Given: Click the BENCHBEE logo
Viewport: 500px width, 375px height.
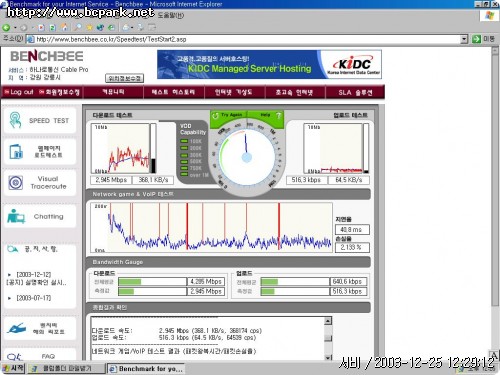Looking at the screenshot, I should (x=47, y=56).
